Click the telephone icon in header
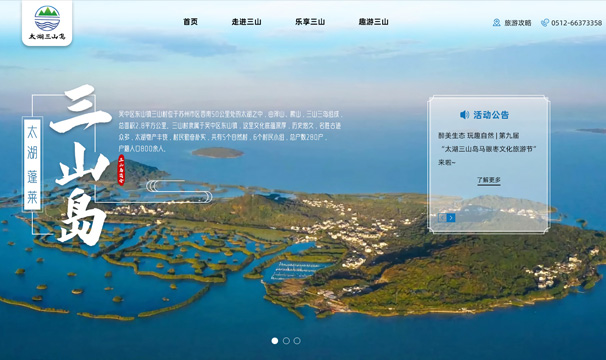The width and height of the screenshot is (606, 360). (545, 22)
